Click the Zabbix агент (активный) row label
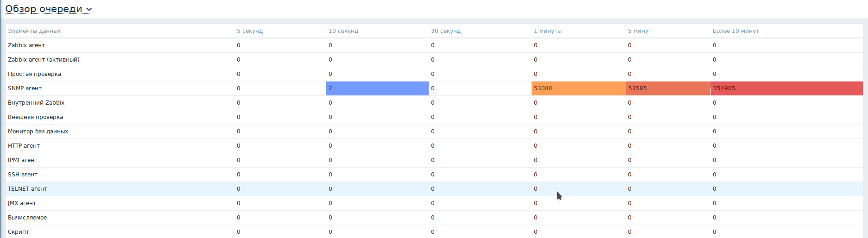 click(44, 60)
